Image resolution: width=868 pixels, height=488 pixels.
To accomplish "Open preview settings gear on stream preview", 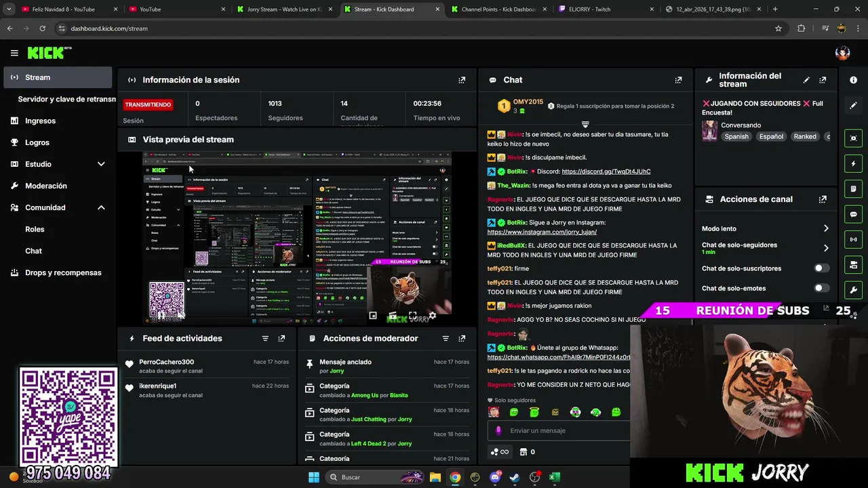I will [x=432, y=316].
